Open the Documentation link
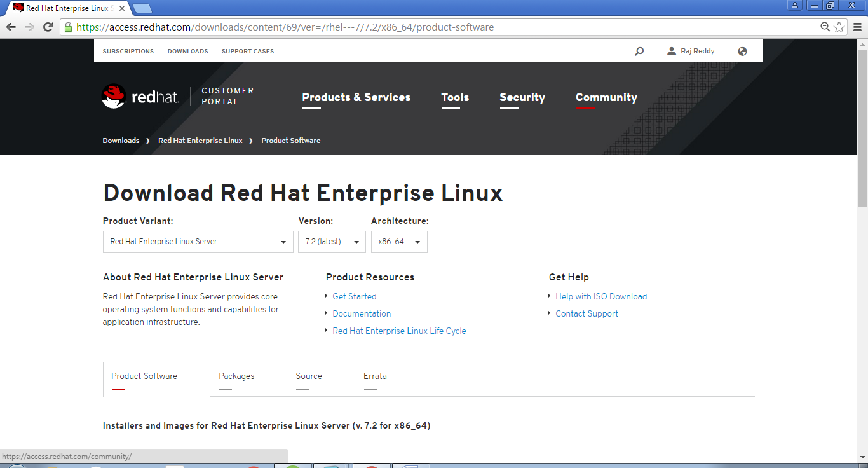 coord(362,314)
